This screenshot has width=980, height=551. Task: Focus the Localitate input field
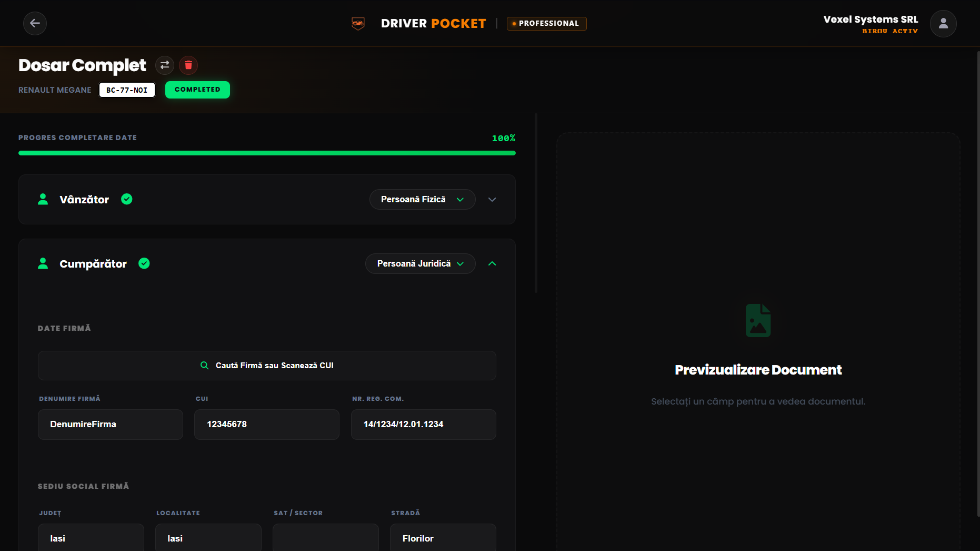pos(208,537)
